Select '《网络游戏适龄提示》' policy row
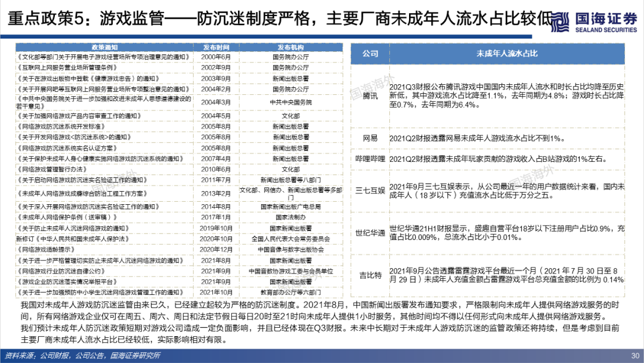Screen dimensions: 644x363 pyautogui.click(x=179, y=250)
